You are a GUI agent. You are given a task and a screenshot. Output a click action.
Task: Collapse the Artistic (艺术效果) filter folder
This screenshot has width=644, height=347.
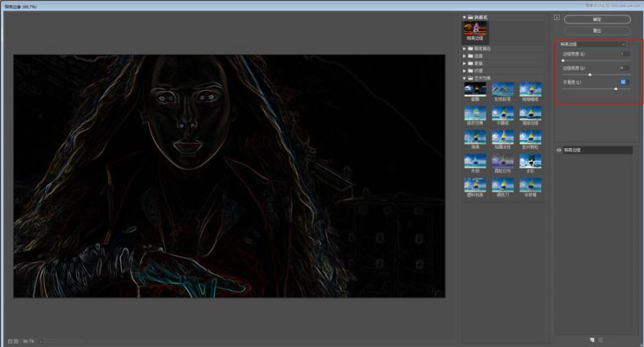click(464, 76)
